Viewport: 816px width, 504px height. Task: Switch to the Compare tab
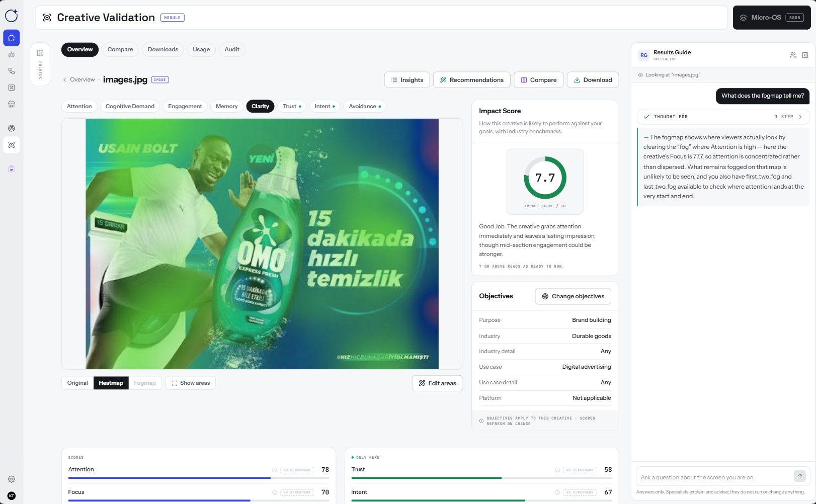[x=120, y=49]
